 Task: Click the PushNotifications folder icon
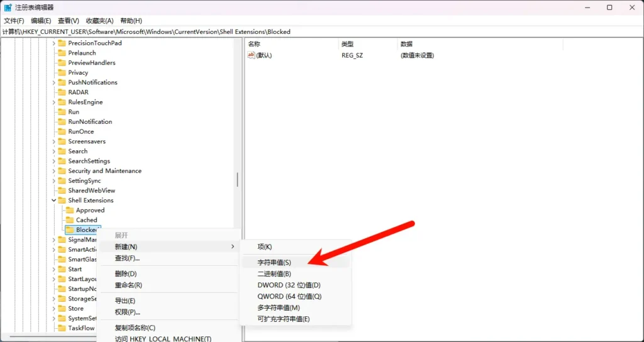pyautogui.click(x=62, y=82)
